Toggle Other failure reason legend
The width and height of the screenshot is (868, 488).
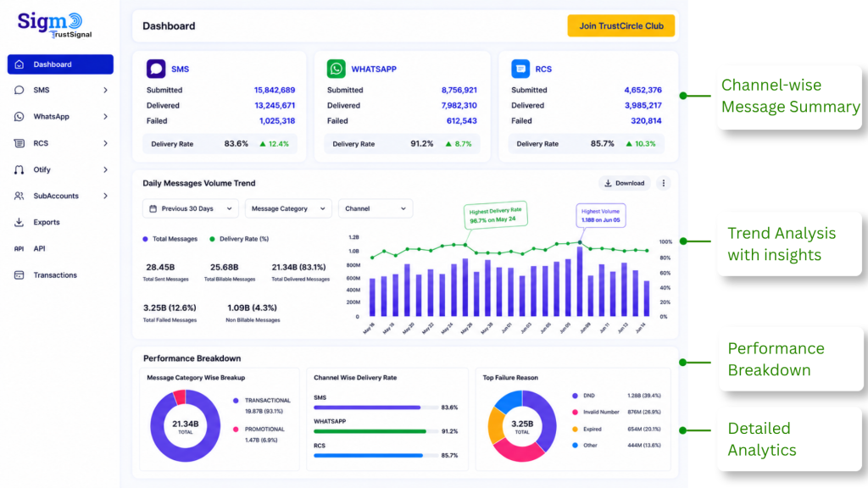click(x=616, y=446)
